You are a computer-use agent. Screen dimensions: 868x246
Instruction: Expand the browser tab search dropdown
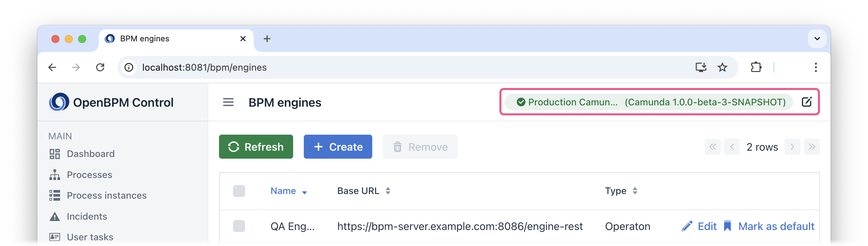817,39
